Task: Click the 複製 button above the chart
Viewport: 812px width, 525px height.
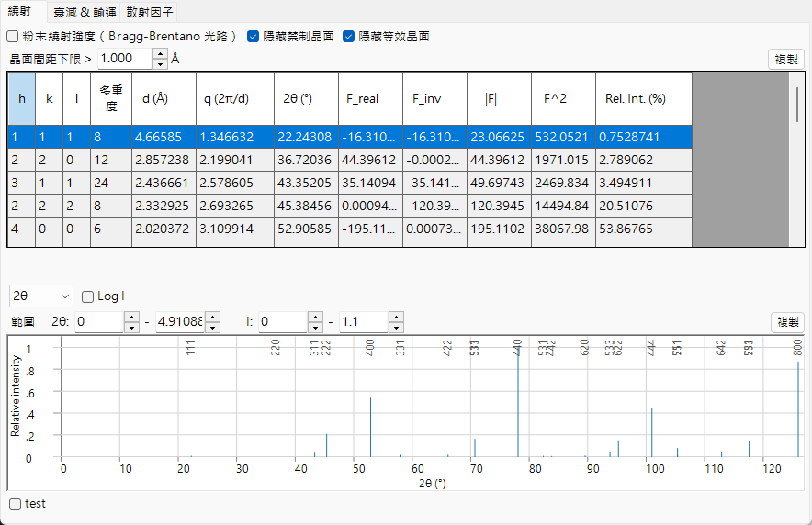Action: [788, 322]
